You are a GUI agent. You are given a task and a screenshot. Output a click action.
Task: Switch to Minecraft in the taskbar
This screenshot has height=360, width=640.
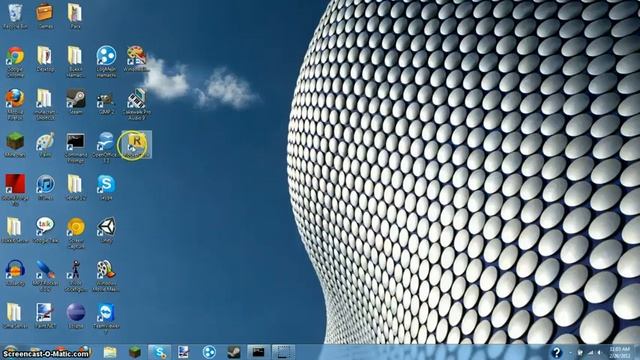point(135,352)
